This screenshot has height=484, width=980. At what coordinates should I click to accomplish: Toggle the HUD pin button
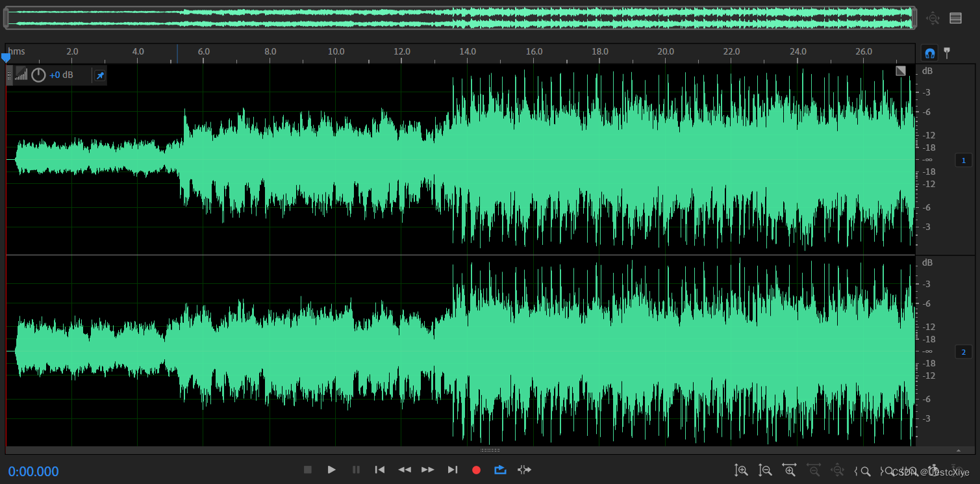click(x=99, y=76)
